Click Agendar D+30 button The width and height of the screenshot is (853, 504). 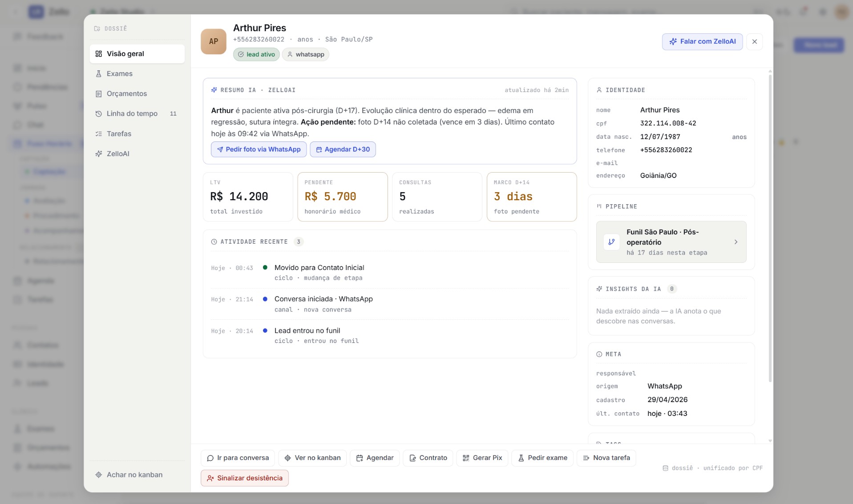[343, 149]
